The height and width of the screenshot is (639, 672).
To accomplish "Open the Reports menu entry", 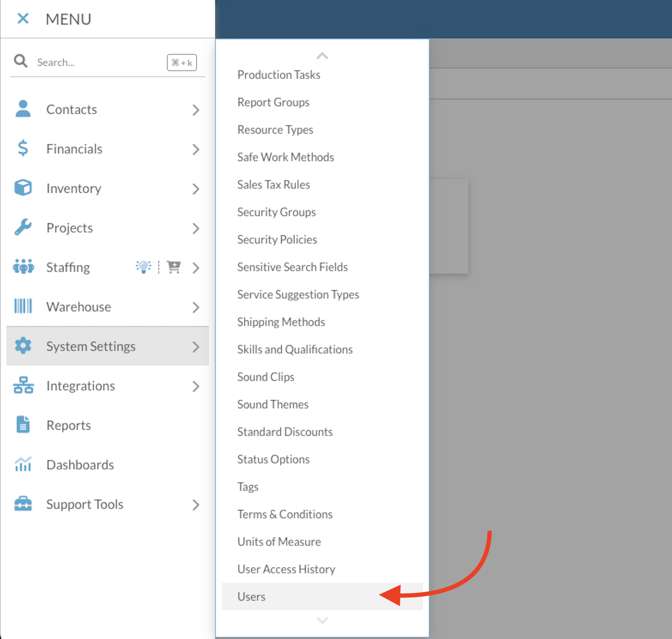I will tap(69, 425).
